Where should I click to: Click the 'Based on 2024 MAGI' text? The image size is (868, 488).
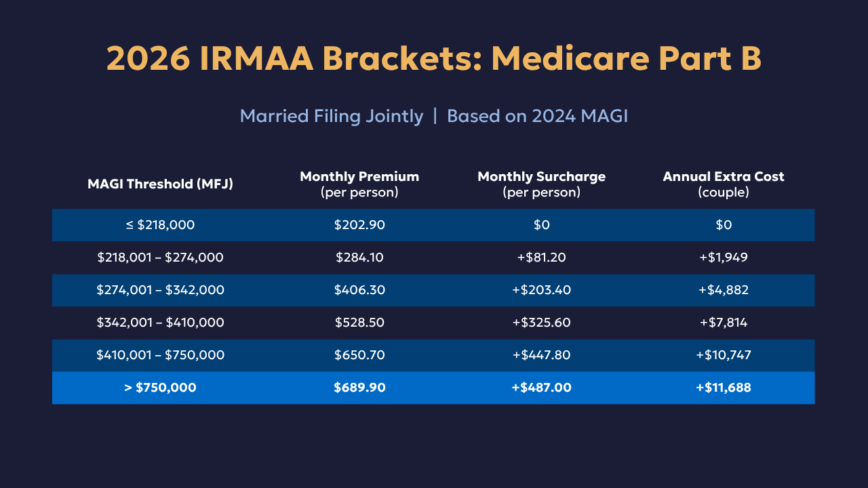(x=537, y=116)
